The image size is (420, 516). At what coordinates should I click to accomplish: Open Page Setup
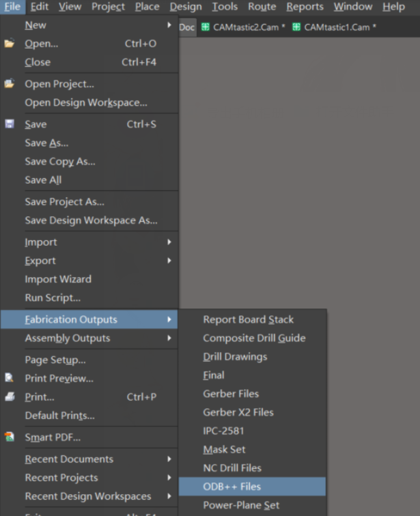point(89,360)
